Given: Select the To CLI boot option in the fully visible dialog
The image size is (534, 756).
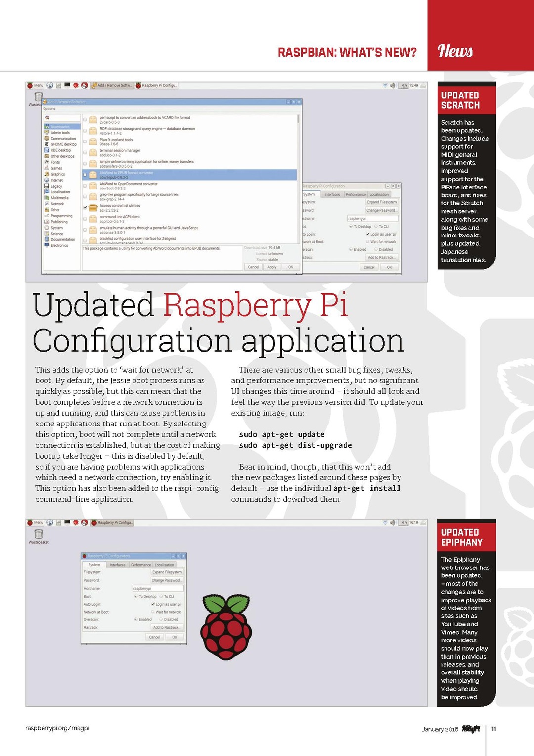Looking at the screenshot, I should point(161,596).
